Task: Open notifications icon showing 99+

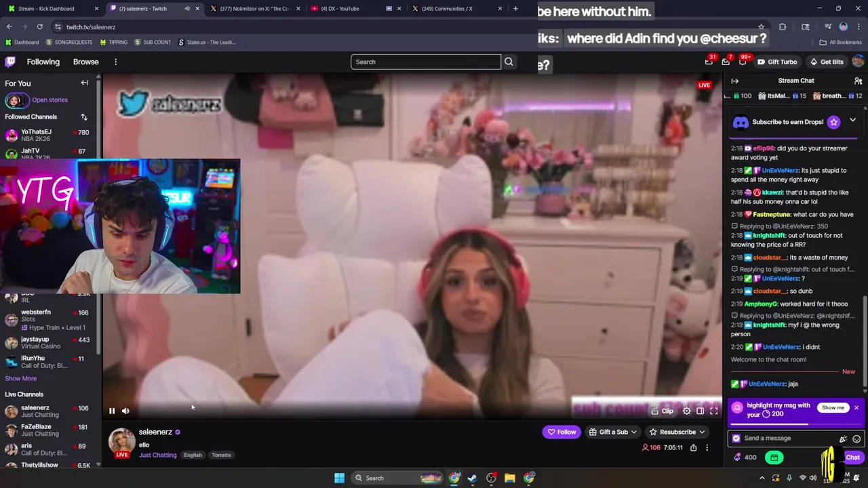Action: (743, 62)
